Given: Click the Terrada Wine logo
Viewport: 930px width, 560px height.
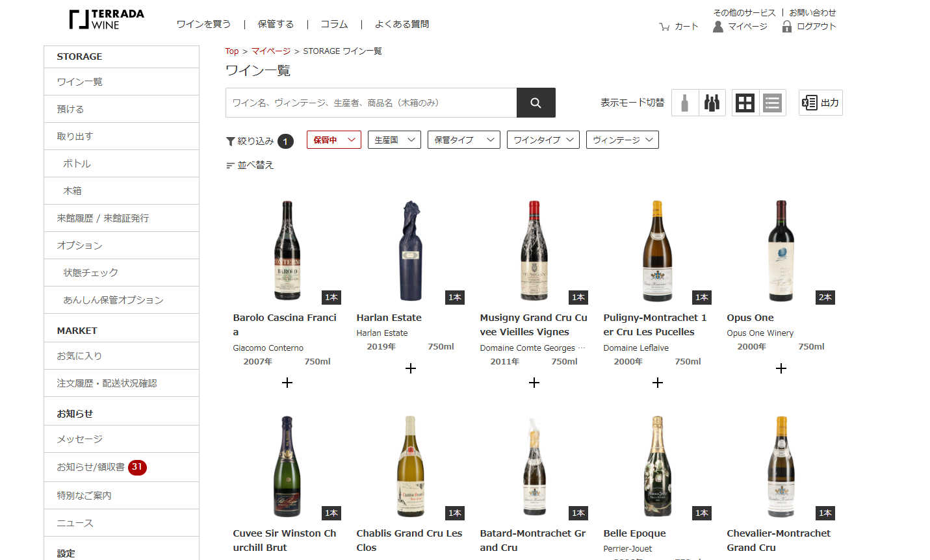Looking at the screenshot, I should [107, 19].
